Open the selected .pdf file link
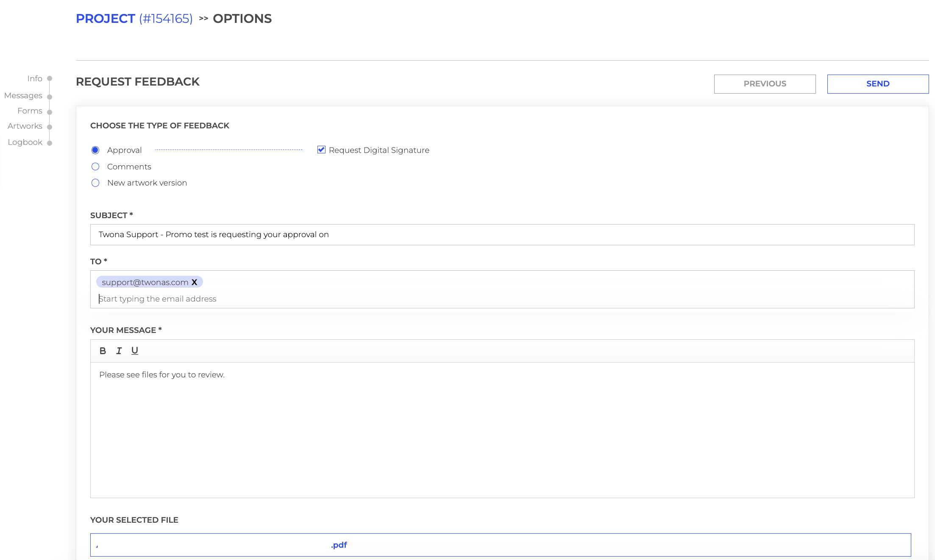935x560 pixels. tap(339, 545)
